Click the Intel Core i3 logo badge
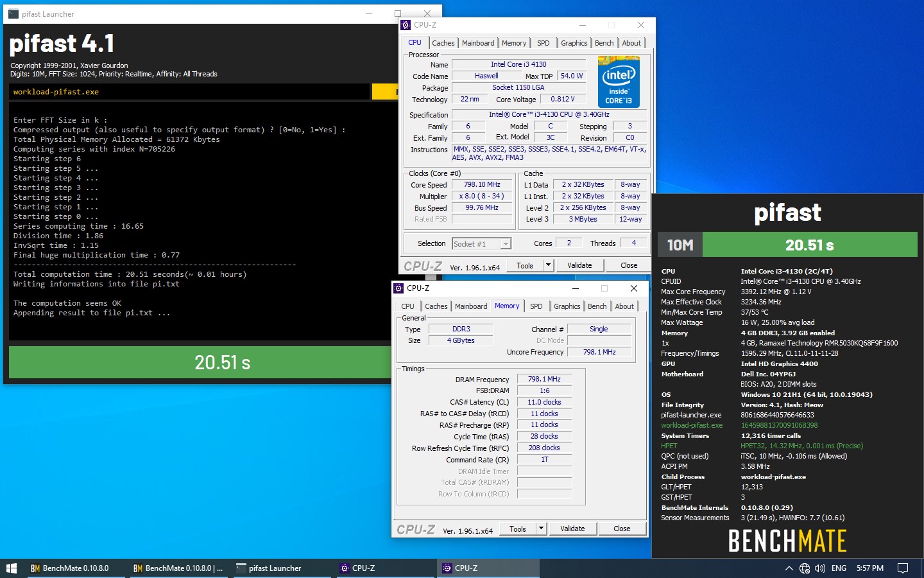Screen dimensions: 924x578 [x=619, y=82]
